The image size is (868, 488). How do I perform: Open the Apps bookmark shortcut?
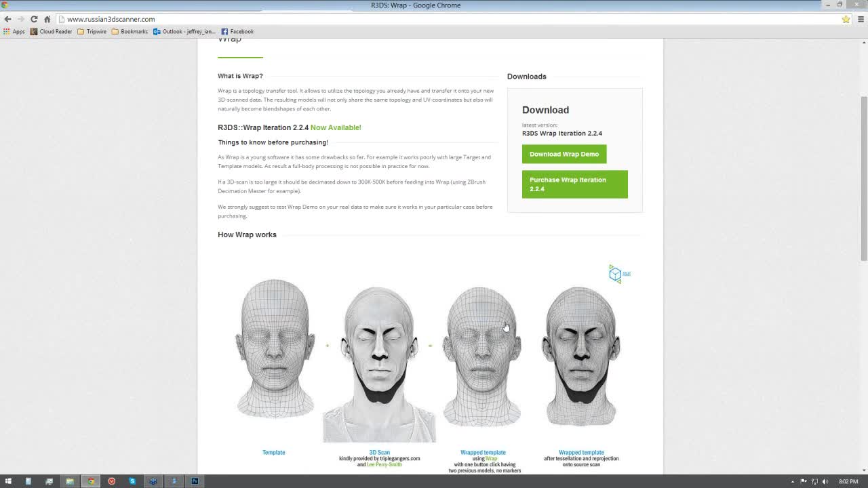pos(14,31)
